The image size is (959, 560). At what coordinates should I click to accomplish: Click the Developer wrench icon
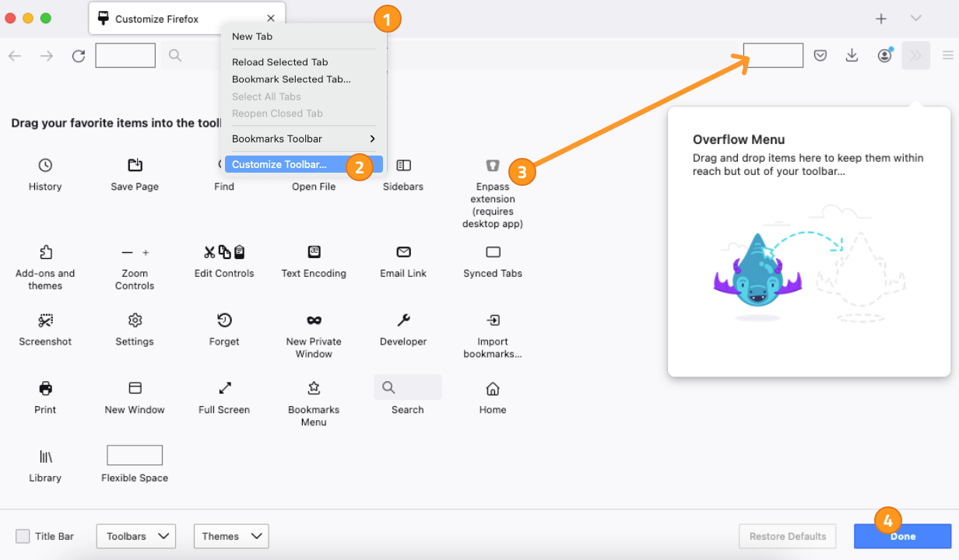coord(403,320)
